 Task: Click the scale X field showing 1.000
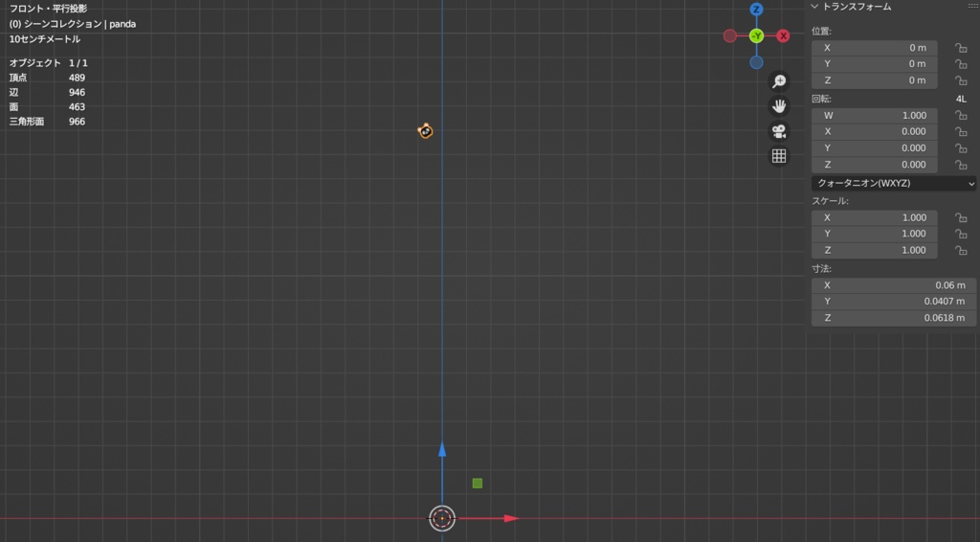pos(874,217)
